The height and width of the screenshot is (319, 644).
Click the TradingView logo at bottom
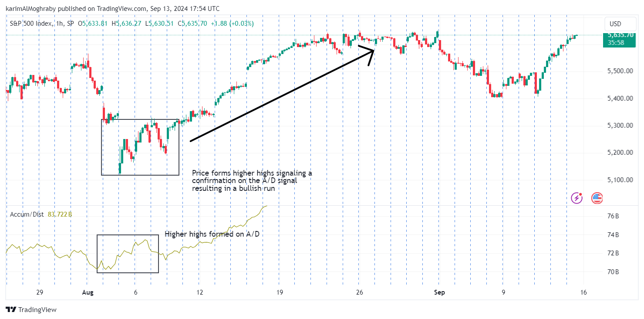point(31,309)
